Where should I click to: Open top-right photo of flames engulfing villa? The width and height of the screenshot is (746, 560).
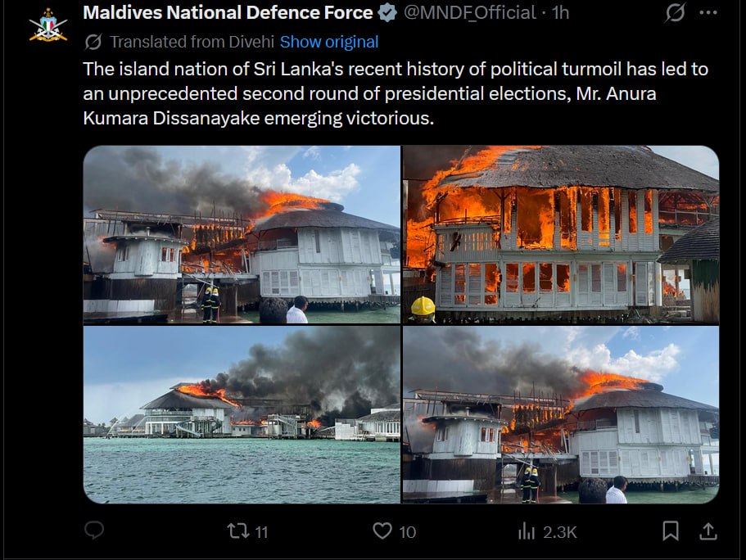(561, 235)
